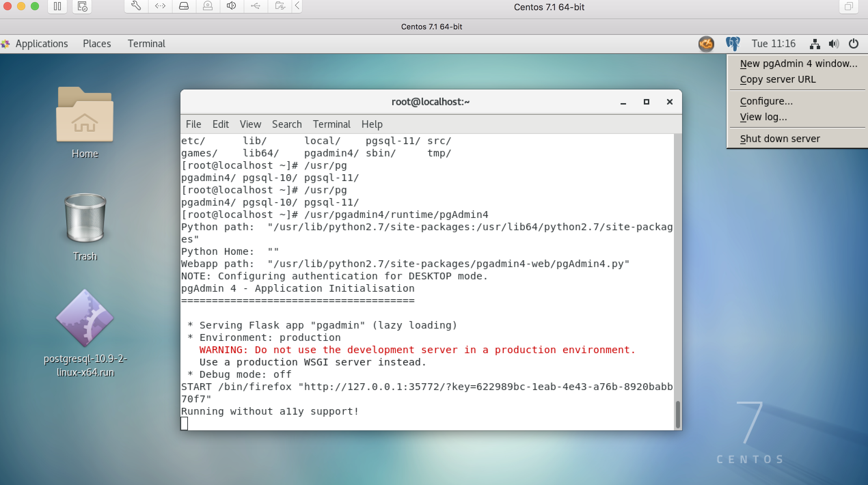This screenshot has height=485, width=868.
Task: Open View log... menu entry
Action: [x=763, y=117]
